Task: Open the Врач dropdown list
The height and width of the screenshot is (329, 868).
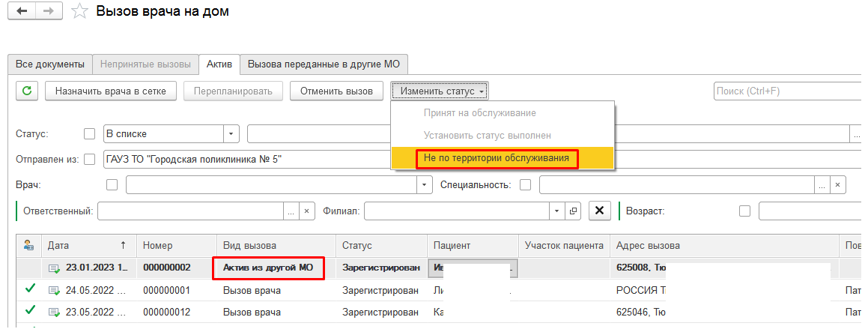Action: 425,184
